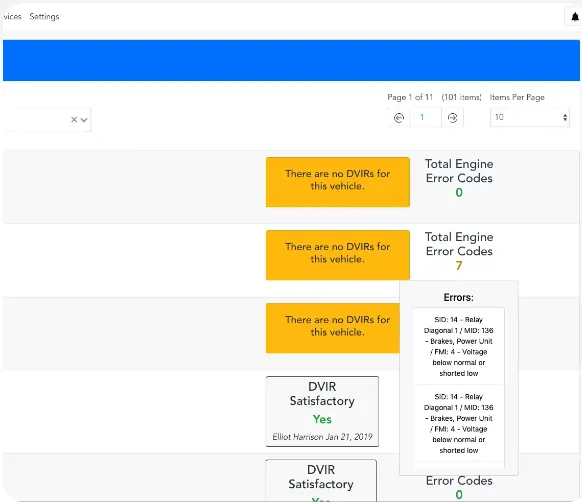Click the bottom row error count 0

coord(459,495)
